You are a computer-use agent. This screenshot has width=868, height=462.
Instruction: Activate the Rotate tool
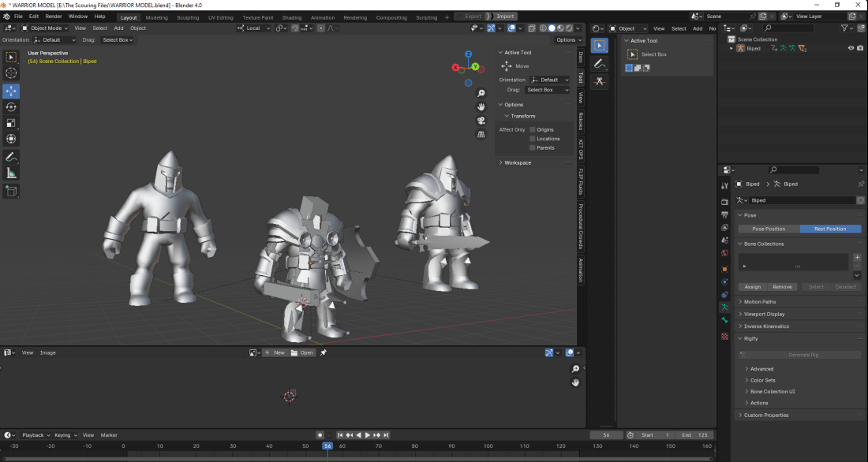pyautogui.click(x=11, y=106)
